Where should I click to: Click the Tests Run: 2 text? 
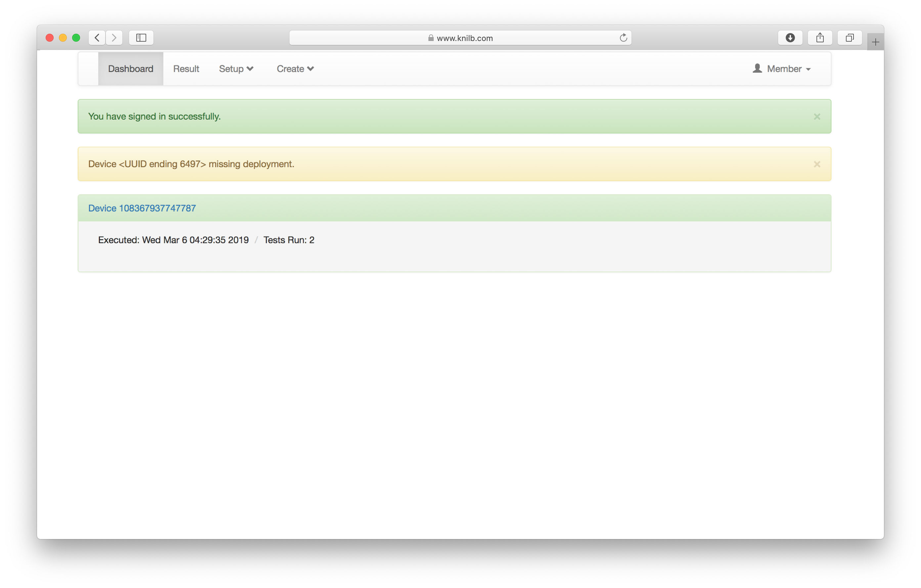pos(289,240)
